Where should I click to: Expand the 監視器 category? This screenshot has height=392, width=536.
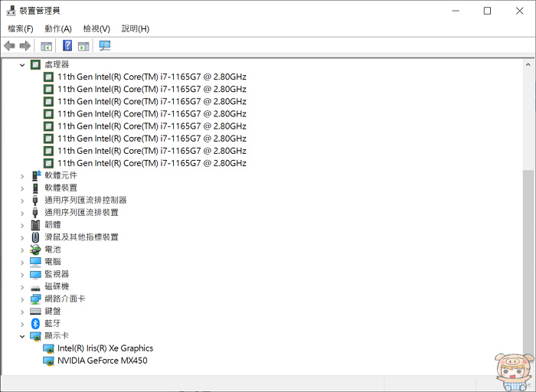click(x=22, y=274)
